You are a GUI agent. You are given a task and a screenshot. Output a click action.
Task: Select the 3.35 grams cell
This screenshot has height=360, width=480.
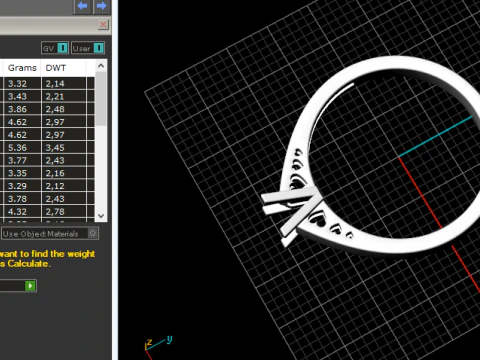pos(22,173)
